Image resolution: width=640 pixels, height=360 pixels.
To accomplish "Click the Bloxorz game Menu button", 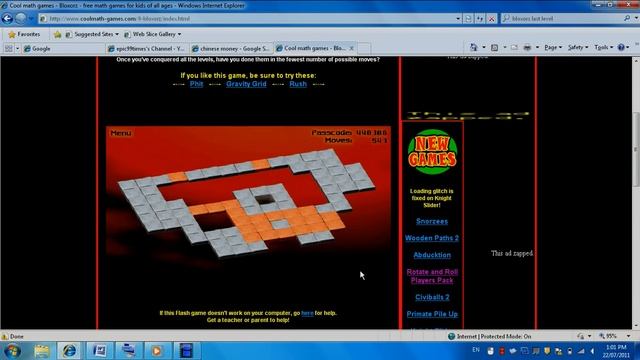I will 121,133.
